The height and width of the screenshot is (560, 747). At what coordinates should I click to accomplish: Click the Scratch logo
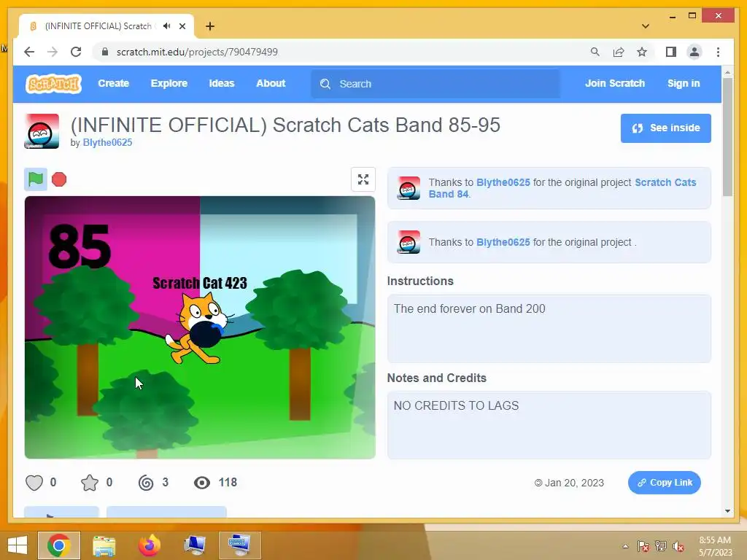pos(53,84)
